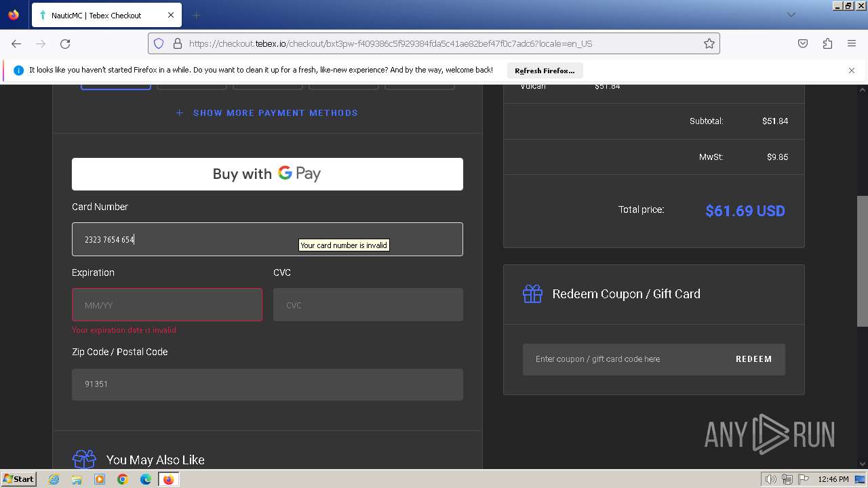The width and height of the screenshot is (868, 488).
Task: Click 'Your expiration date is invalid' message
Action: pyautogui.click(x=124, y=330)
